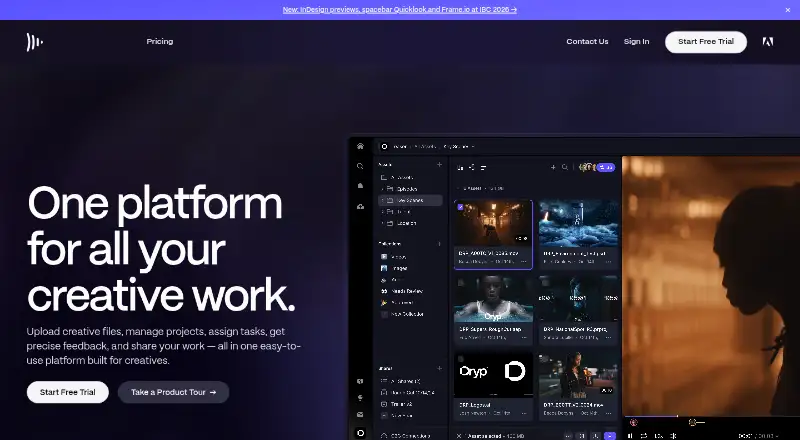Clear the selection with bottom bar X
The image size is (800, 440).
[x=459, y=436]
